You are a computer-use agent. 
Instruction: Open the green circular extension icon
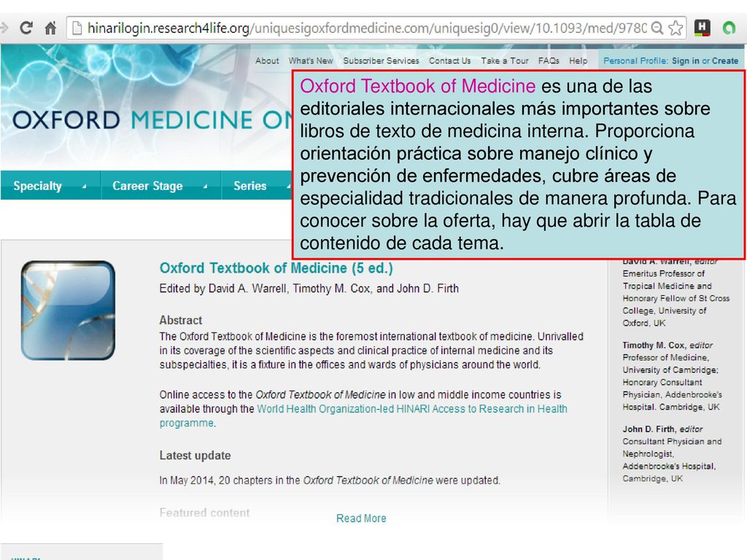click(729, 28)
